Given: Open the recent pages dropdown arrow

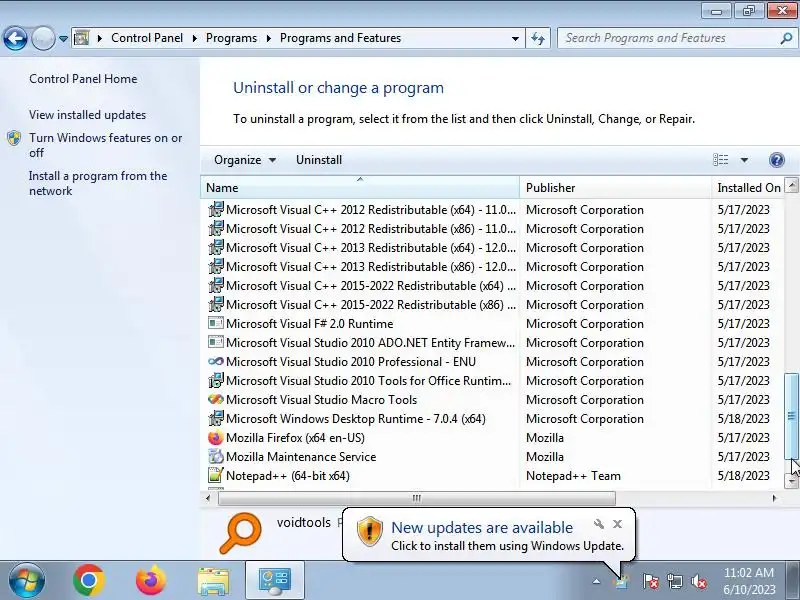Looking at the screenshot, I should pos(63,39).
